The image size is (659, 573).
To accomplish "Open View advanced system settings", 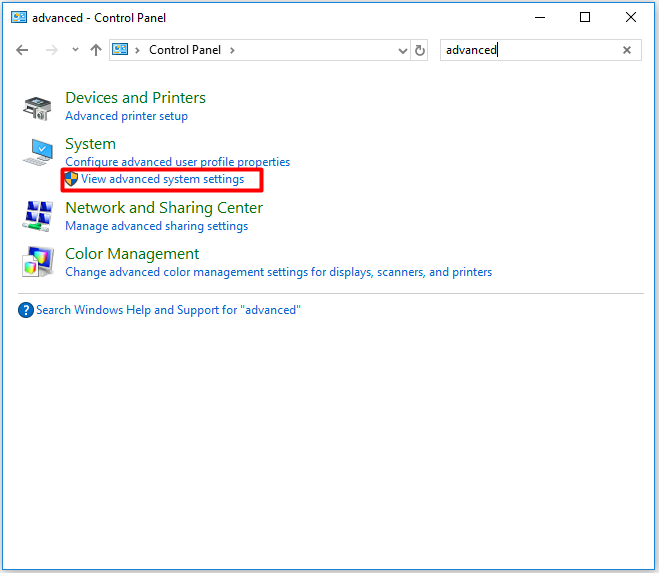I will click(162, 179).
